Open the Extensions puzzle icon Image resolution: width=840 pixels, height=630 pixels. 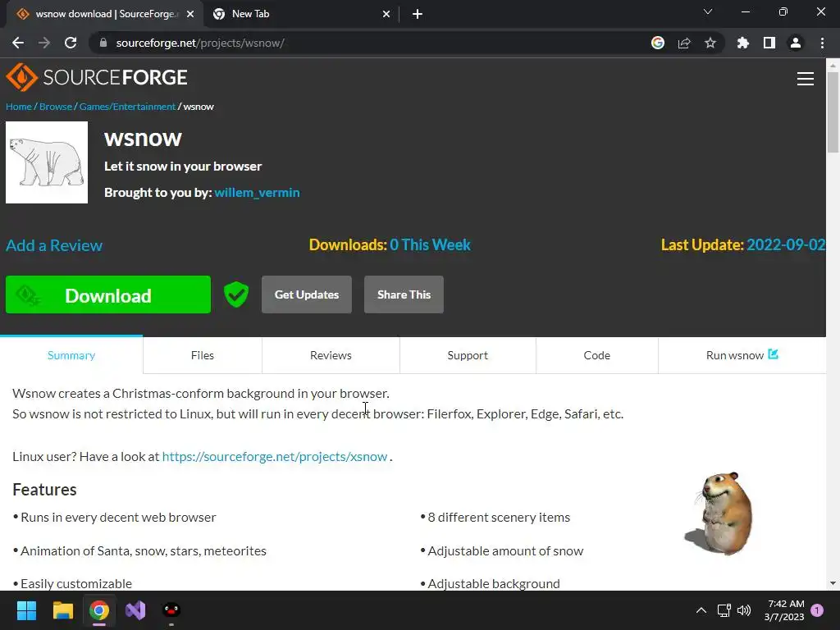coord(743,43)
